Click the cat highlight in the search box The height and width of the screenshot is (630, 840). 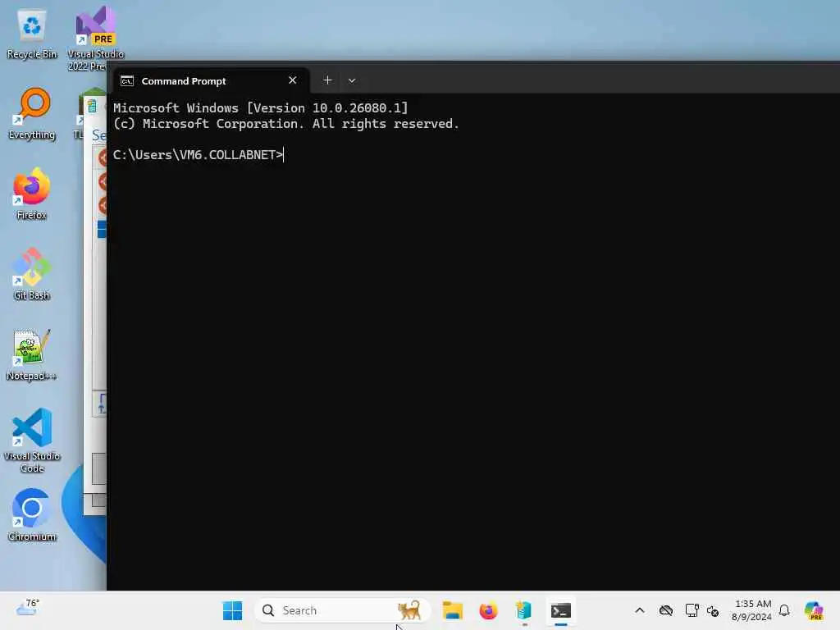(409, 610)
